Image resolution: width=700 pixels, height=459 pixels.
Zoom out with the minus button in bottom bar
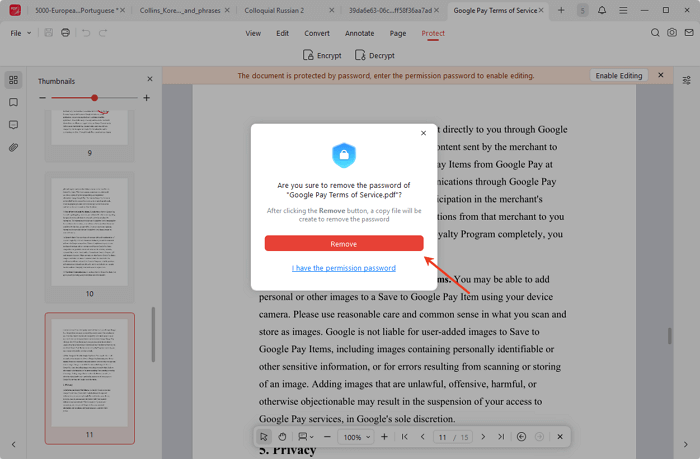point(327,437)
